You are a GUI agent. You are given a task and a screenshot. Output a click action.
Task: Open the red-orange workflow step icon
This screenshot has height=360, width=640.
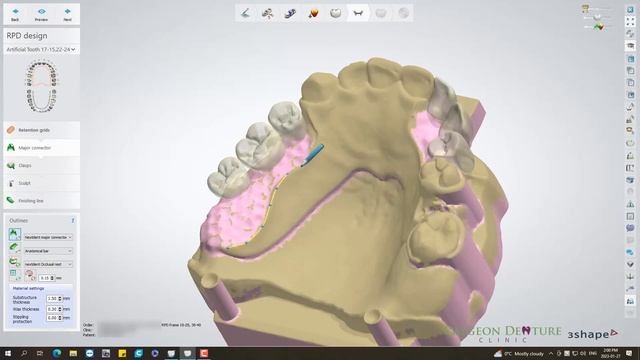coord(313,13)
